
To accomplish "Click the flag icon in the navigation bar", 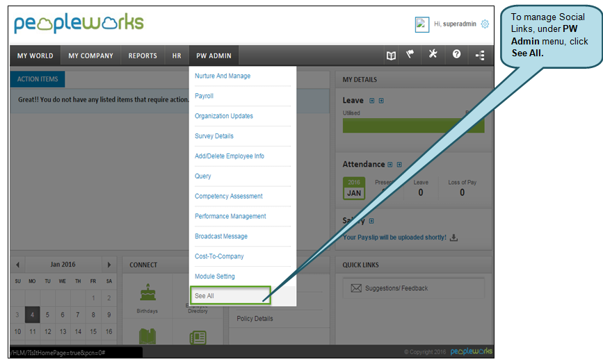I will (410, 56).
